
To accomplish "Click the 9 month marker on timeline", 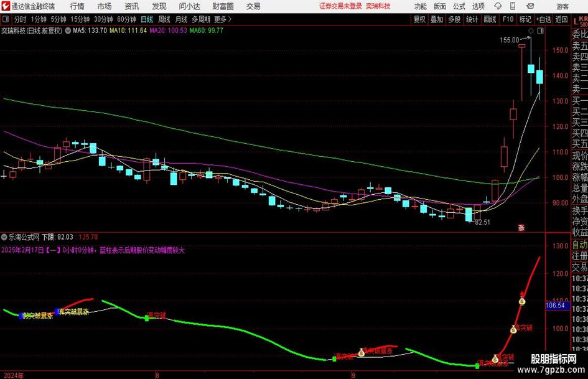I will 353,375.
